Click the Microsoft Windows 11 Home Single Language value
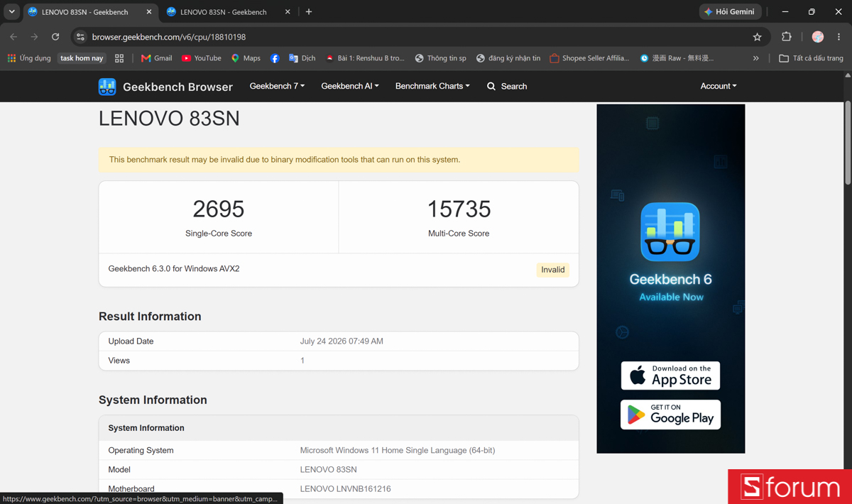The width and height of the screenshot is (852, 504). click(398, 451)
